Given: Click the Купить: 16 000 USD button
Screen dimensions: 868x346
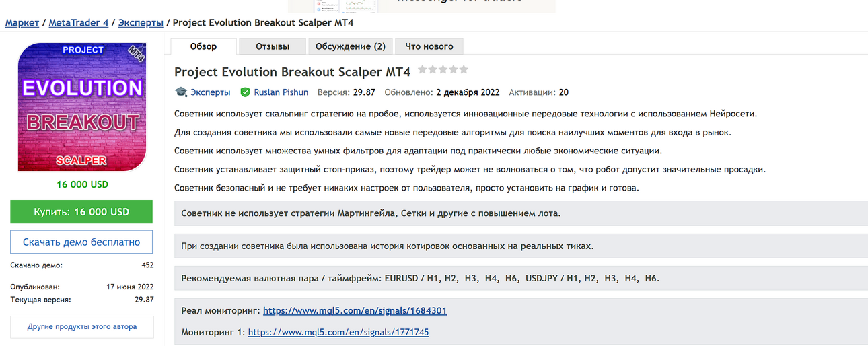Looking at the screenshot, I should [x=81, y=211].
